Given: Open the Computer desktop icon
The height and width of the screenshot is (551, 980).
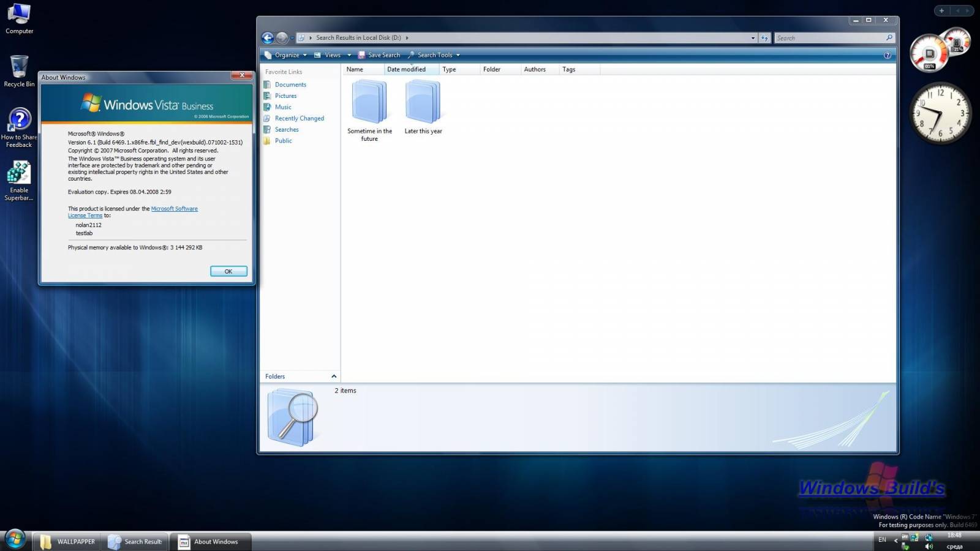Looking at the screenshot, I should point(20,18).
